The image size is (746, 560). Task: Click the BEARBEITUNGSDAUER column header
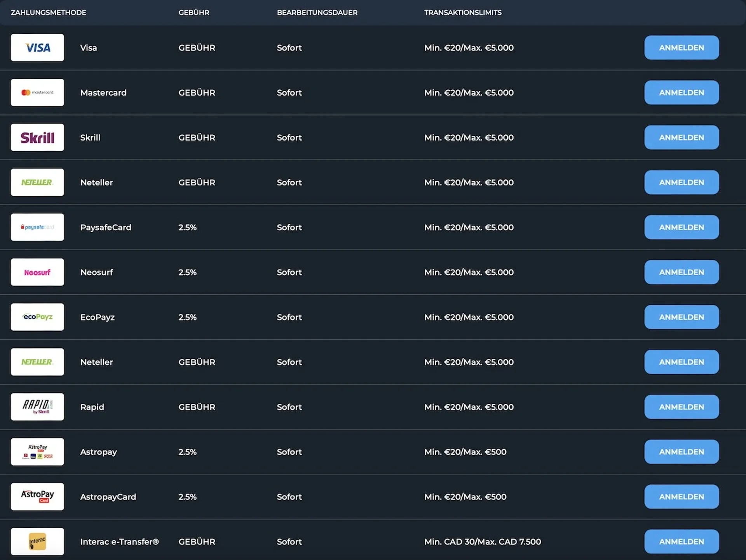[x=317, y=12]
